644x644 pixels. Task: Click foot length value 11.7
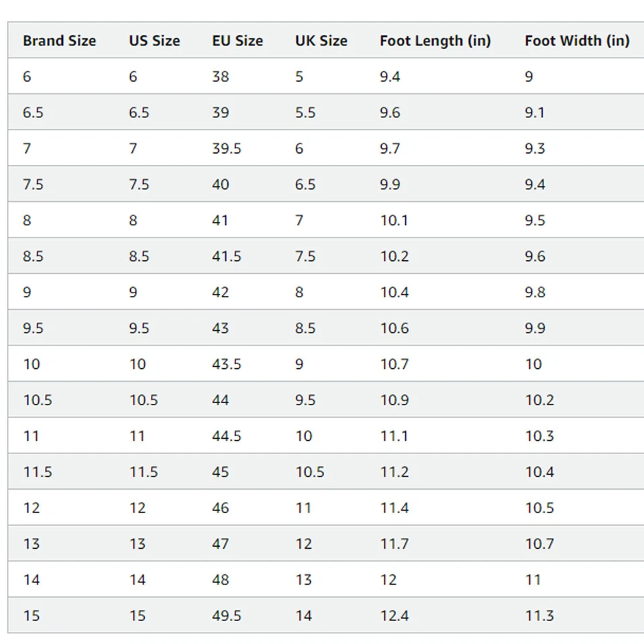tap(394, 544)
